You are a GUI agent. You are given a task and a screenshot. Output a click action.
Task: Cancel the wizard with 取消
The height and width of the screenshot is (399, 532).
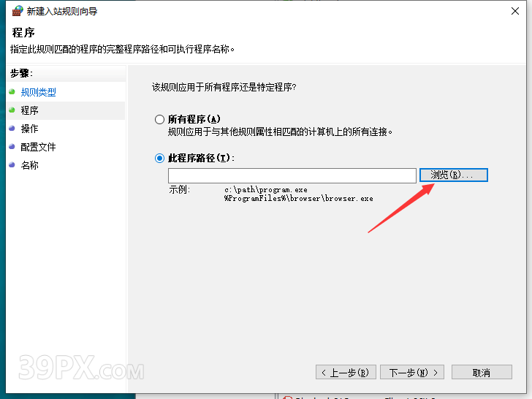[481, 372]
